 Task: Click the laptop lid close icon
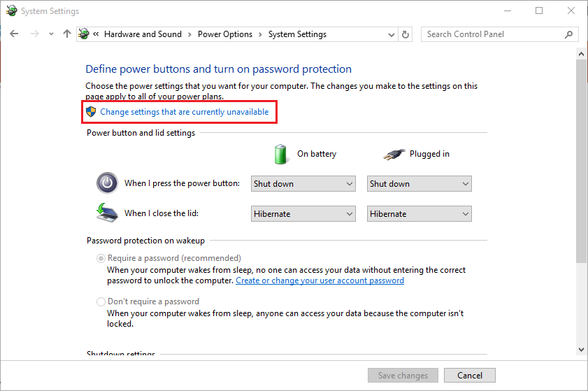tap(107, 213)
